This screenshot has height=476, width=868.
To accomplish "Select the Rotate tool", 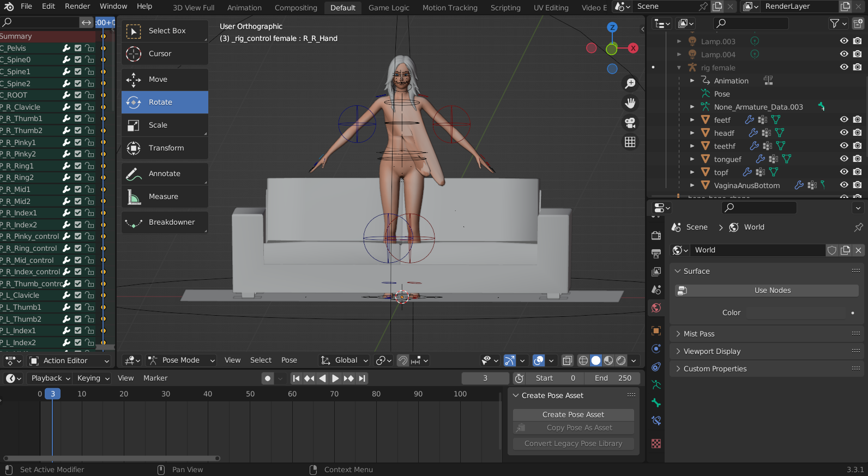I will pos(165,103).
